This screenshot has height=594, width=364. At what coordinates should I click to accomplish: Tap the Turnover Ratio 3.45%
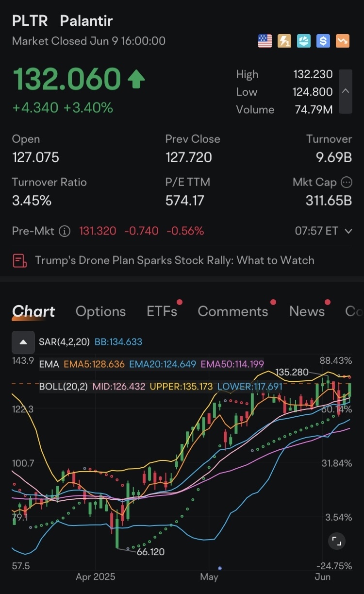pyautogui.click(x=32, y=201)
